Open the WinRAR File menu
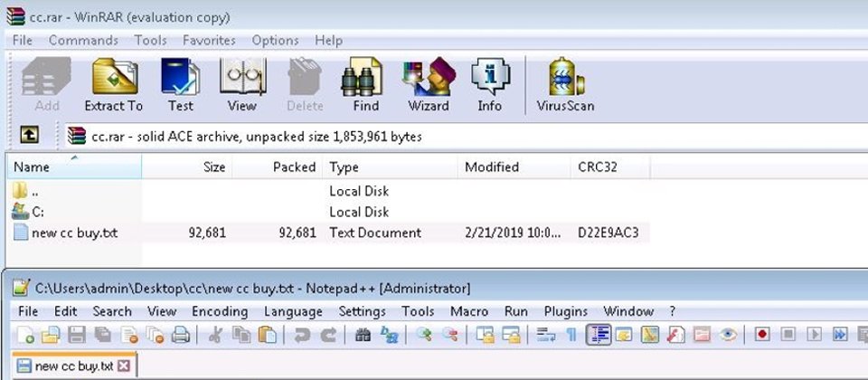Screen dimensions: 868x380 pos(22,41)
